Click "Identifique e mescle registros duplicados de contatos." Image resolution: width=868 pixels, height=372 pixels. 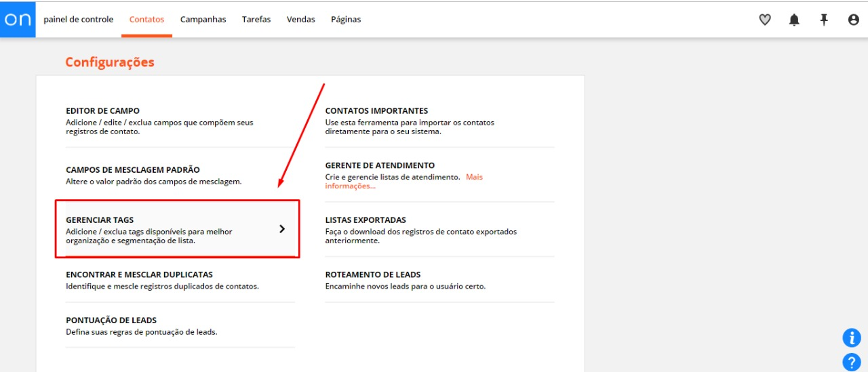(x=163, y=286)
